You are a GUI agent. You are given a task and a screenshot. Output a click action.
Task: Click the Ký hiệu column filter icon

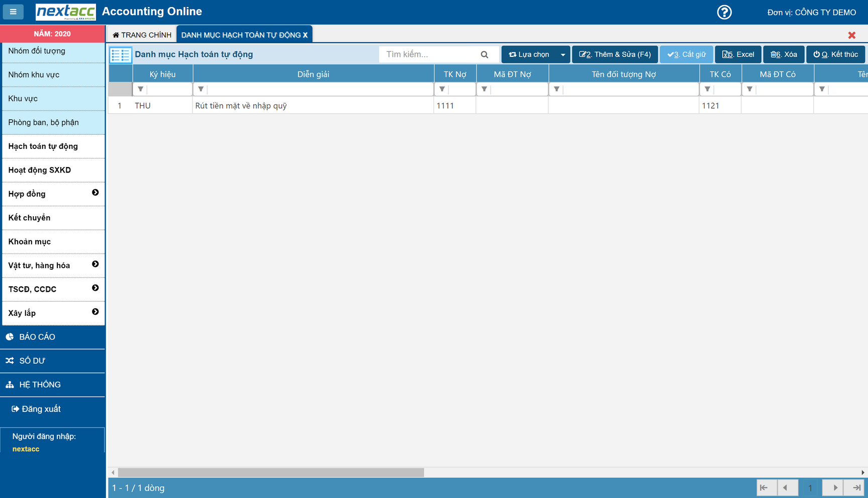coord(141,89)
